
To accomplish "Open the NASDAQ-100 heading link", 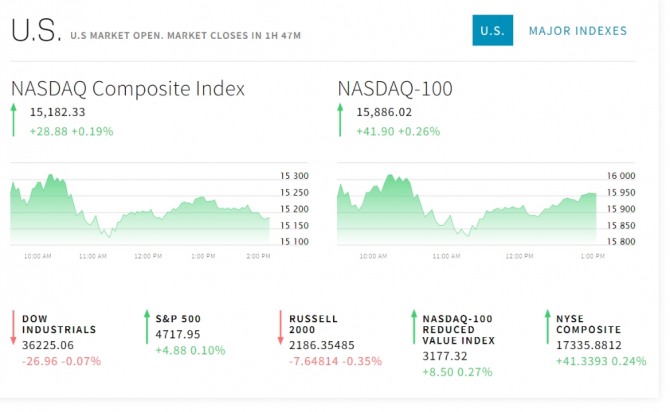I will 395,89.
